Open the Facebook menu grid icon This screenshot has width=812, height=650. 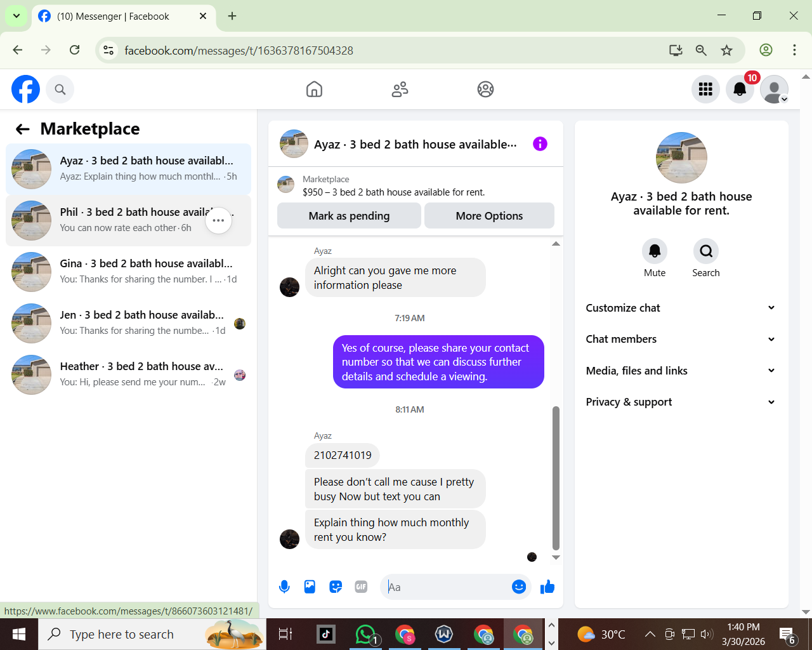pos(705,90)
